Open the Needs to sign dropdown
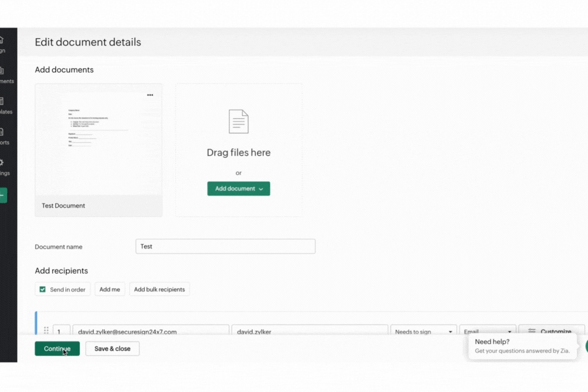 pos(423,331)
